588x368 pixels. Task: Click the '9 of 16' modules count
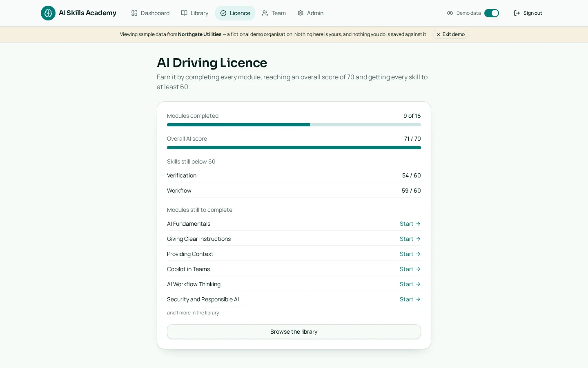(412, 116)
